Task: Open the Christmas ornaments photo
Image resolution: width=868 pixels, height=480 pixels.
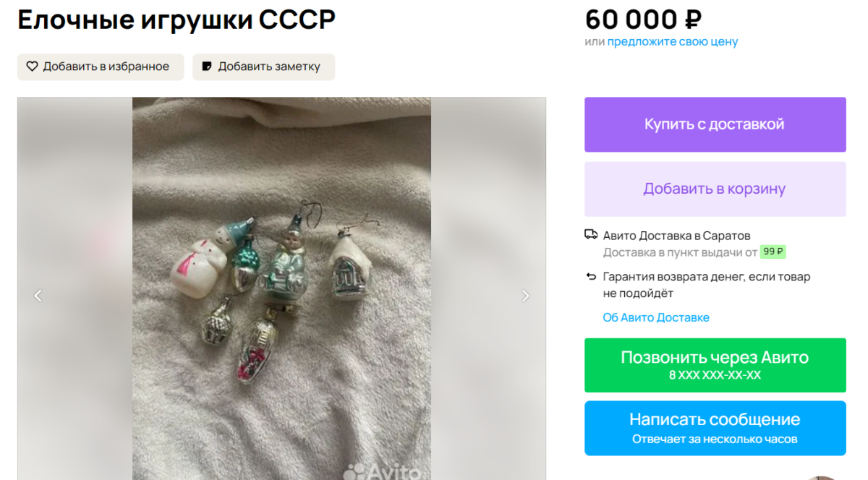Action: [281, 288]
